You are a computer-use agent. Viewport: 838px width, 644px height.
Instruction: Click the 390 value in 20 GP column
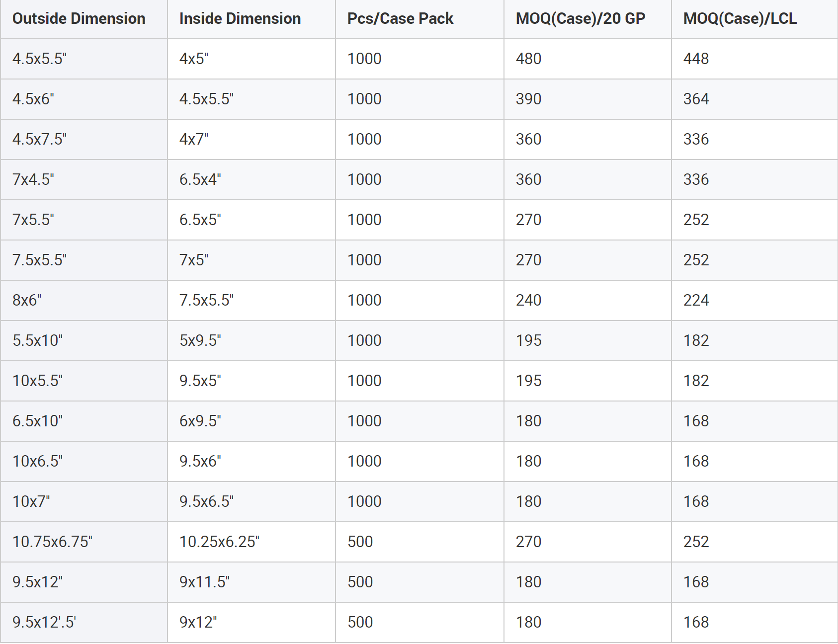pyautogui.click(x=587, y=99)
